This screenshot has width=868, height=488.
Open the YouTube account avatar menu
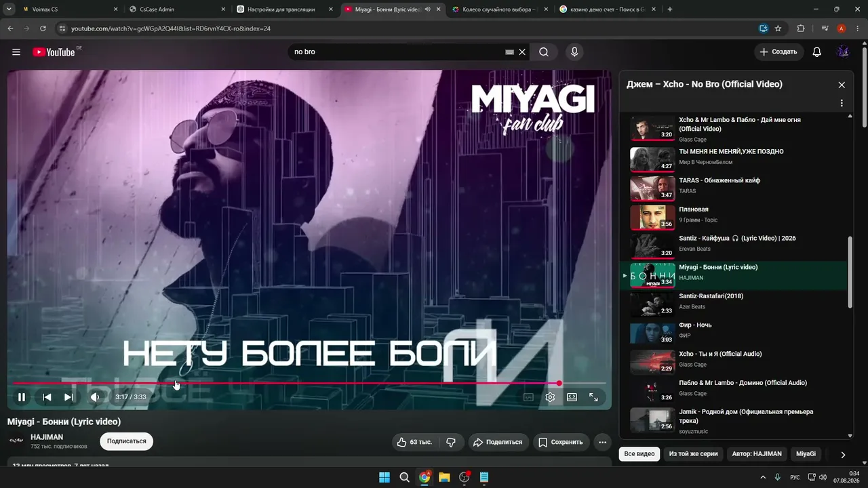[843, 52]
